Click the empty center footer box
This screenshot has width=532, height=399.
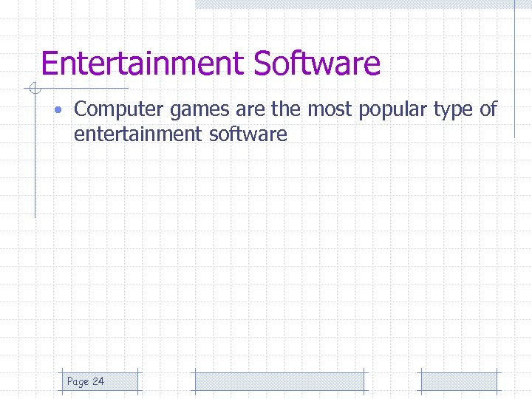[279, 381]
